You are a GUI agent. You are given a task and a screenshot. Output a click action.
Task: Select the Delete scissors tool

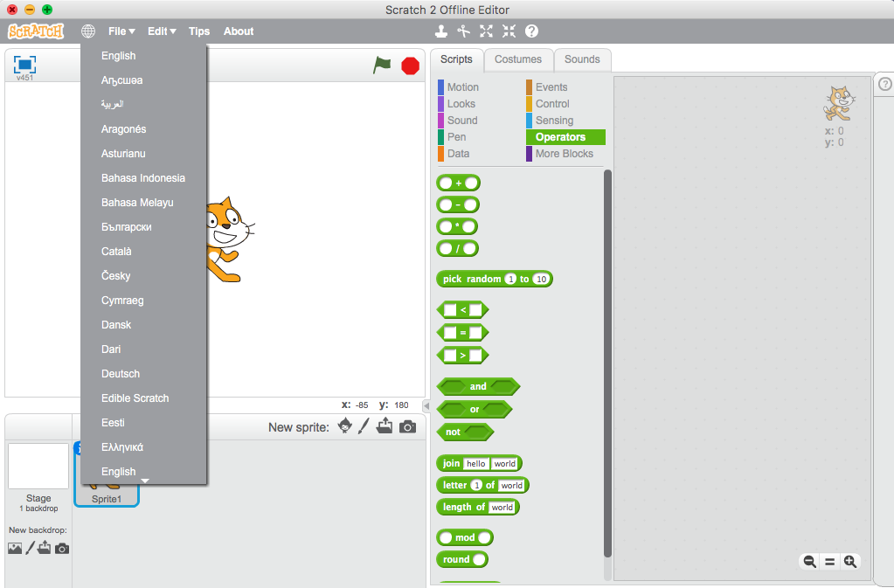463,31
